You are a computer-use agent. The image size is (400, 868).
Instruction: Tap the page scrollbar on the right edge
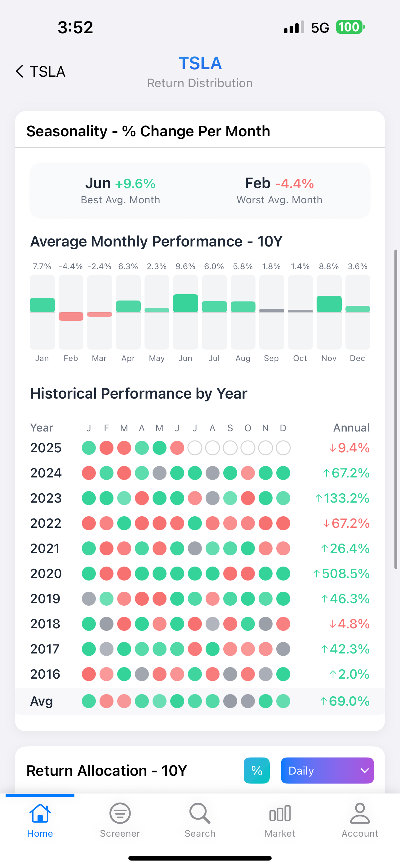pyautogui.click(x=396, y=409)
